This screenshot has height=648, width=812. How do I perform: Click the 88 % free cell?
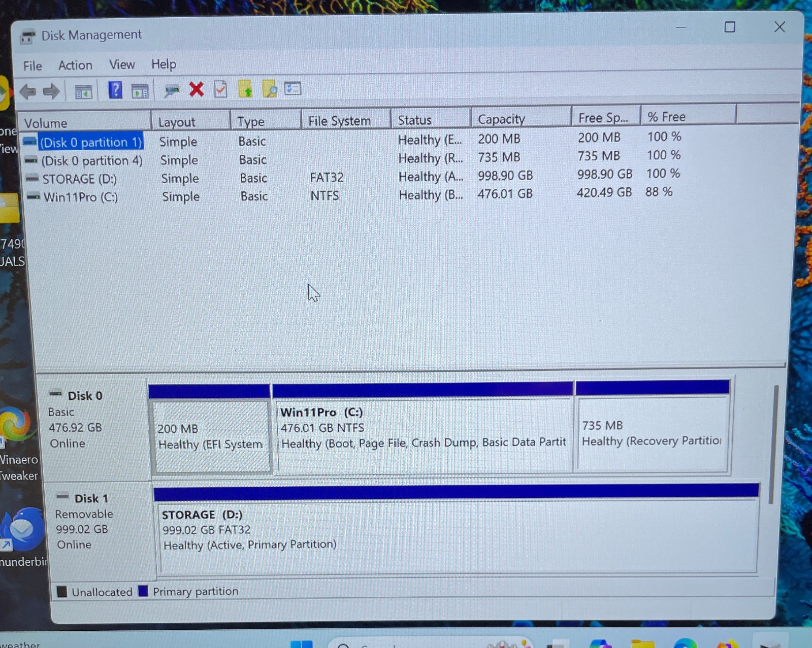point(659,192)
